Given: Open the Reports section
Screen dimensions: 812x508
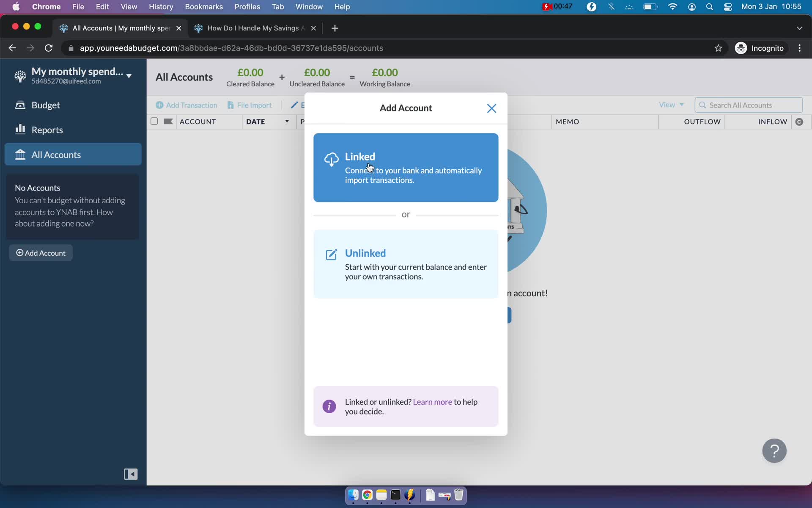Looking at the screenshot, I should [x=73, y=130].
